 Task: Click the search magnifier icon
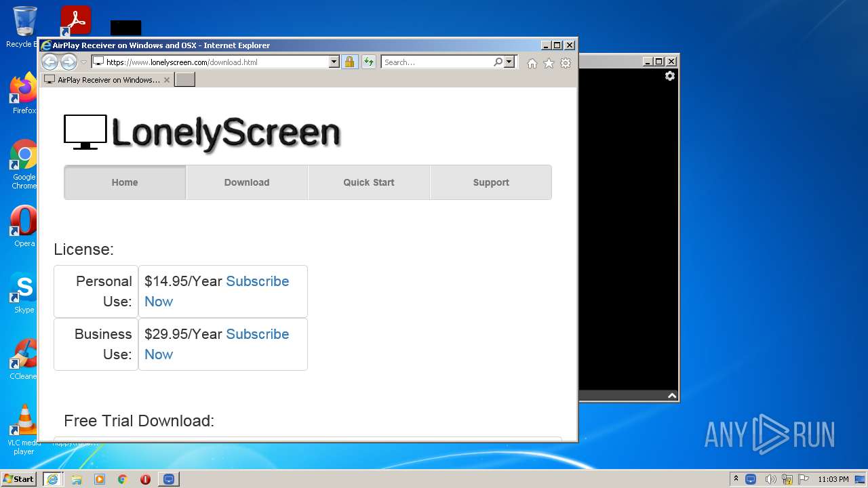coord(498,62)
